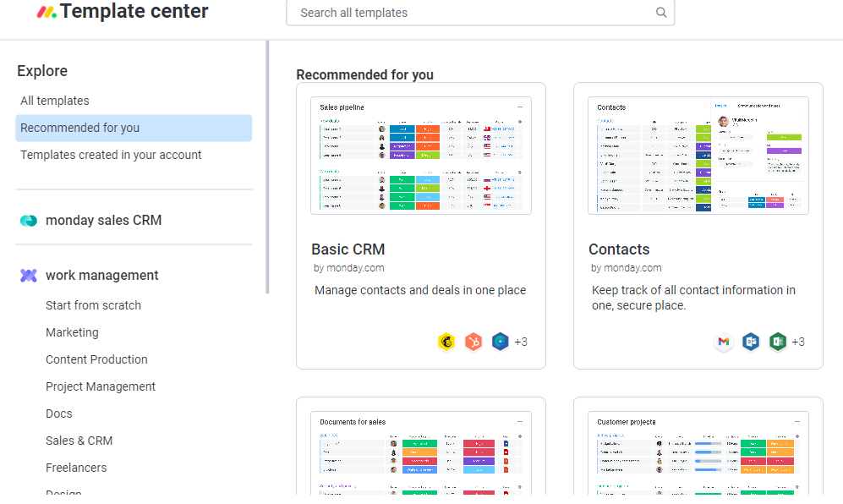Click the Excel icon on the Contacts card

(x=777, y=342)
